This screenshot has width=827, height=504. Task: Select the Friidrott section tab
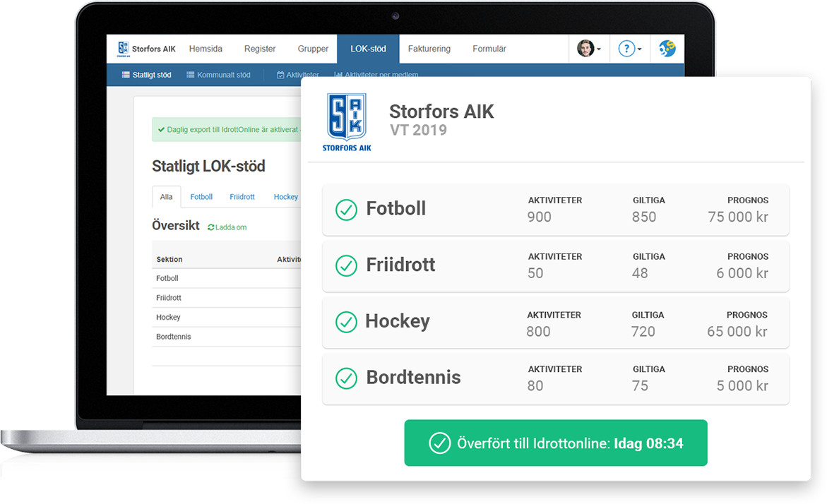point(242,197)
